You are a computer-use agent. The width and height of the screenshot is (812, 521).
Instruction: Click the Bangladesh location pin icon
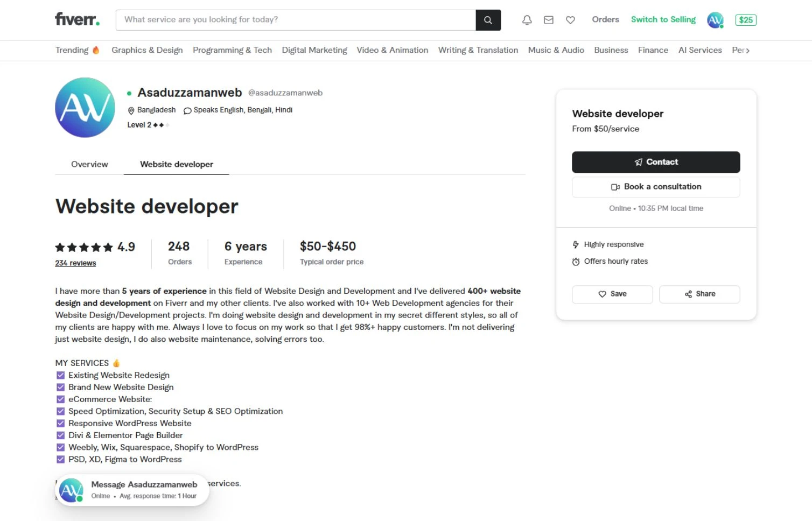pyautogui.click(x=131, y=110)
